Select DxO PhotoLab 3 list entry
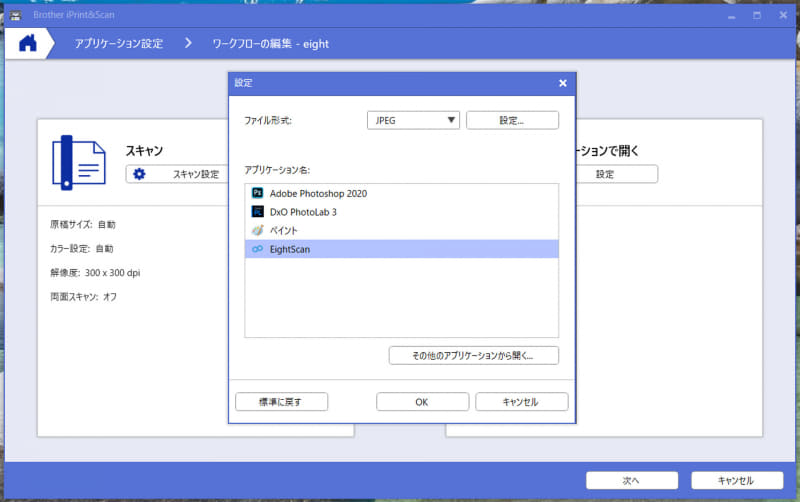Screen dimensions: 800x502 coord(402,212)
